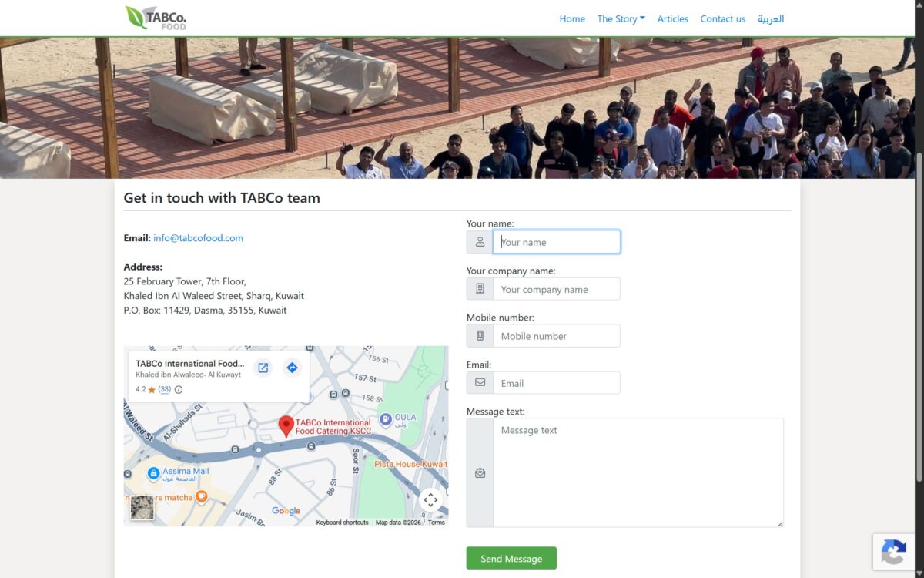Focus the Your company name field
This screenshot has width=924, height=578.
click(x=557, y=289)
